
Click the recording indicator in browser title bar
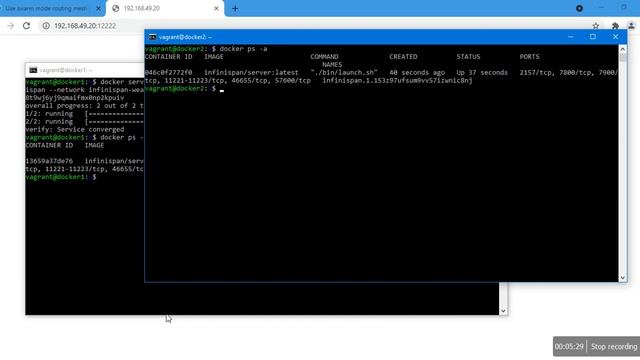point(579,8)
